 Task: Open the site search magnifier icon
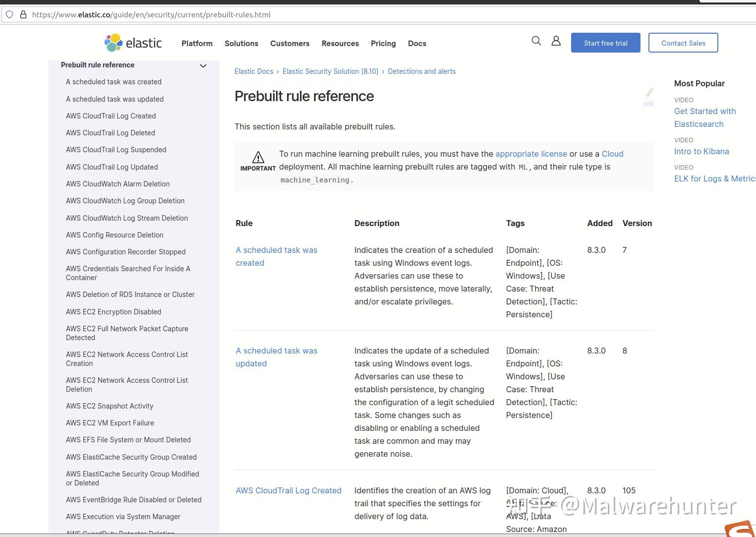coord(536,41)
